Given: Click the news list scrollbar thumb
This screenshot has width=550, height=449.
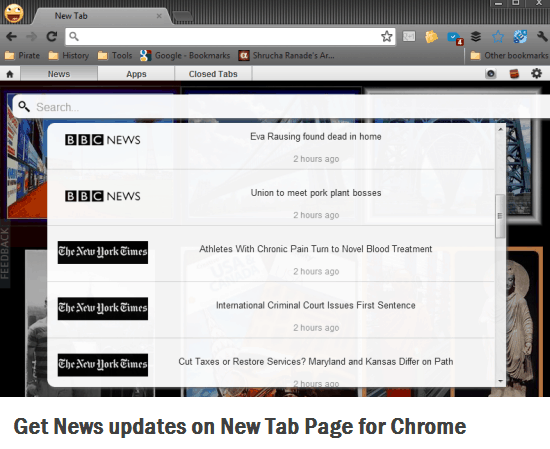Looking at the screenshot, I should [500, 216].
